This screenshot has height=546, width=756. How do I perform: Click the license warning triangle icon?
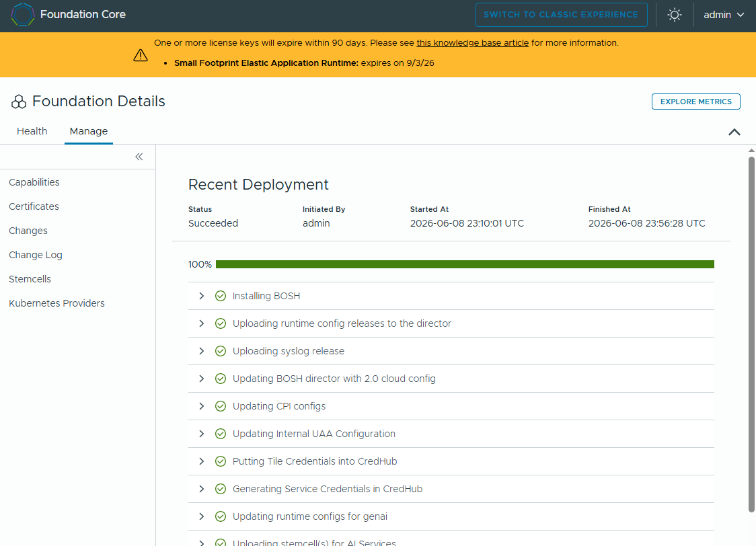pyautogui.click(x=141, y=55)
